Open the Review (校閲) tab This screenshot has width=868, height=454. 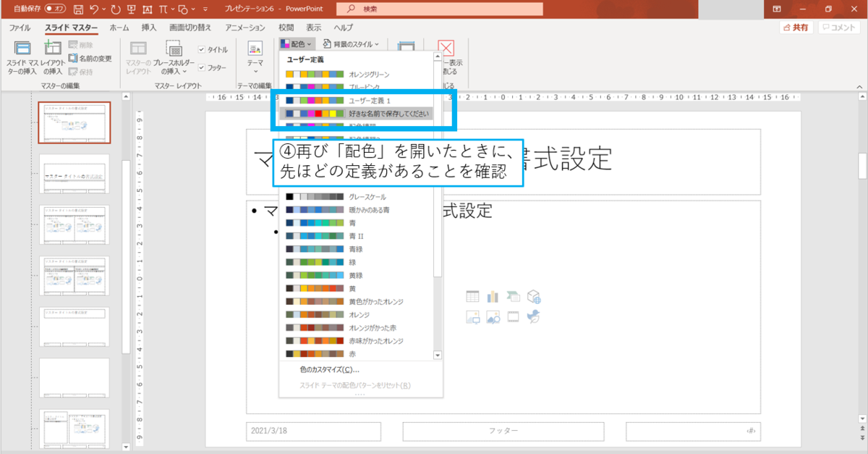point(286,28)
